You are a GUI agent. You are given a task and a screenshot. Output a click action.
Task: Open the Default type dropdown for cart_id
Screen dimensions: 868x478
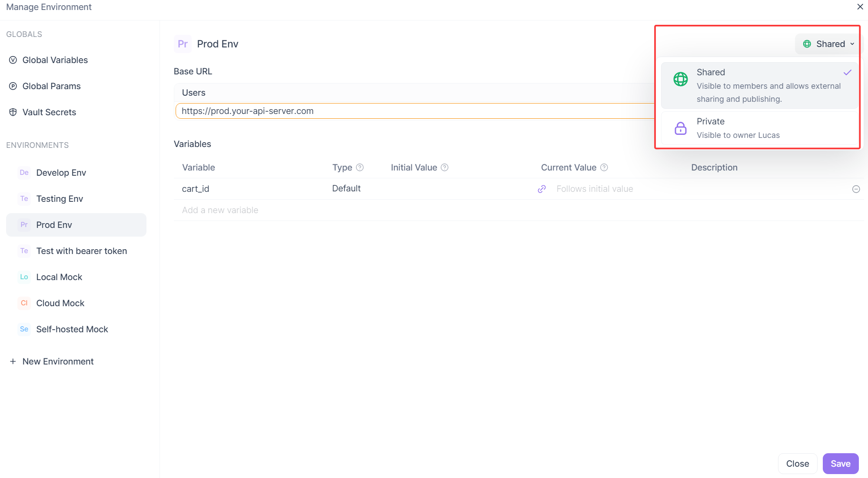[x=346, y=189]
